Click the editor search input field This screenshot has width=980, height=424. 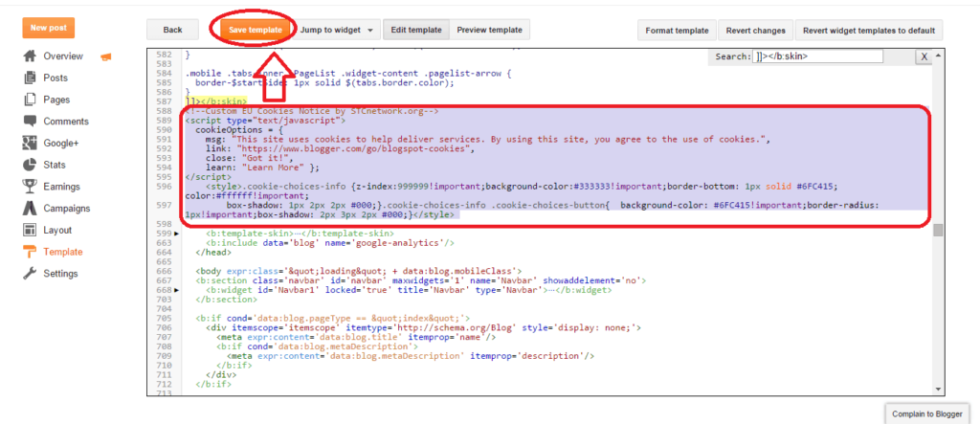coord(817,56)
